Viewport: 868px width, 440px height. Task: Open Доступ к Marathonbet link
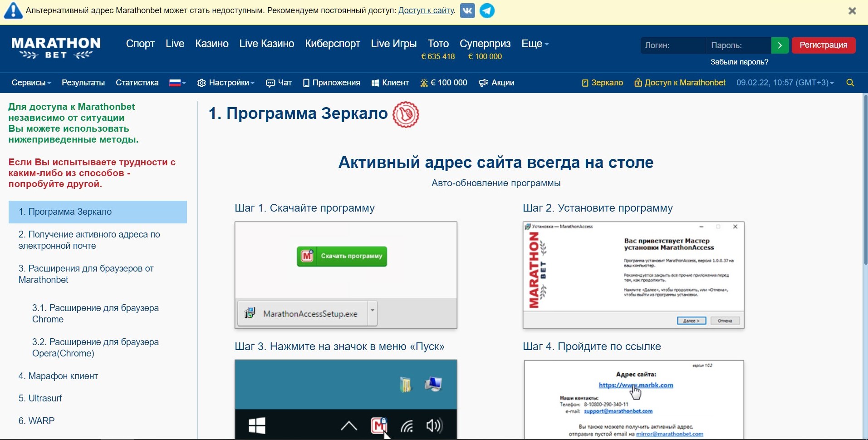tap(680, 83)
